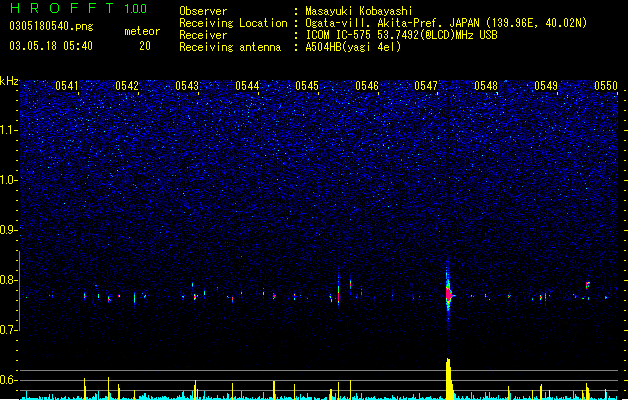The image size is (629, 400).
Task: Select the 0550 time marker label
Action: (606, 86)
